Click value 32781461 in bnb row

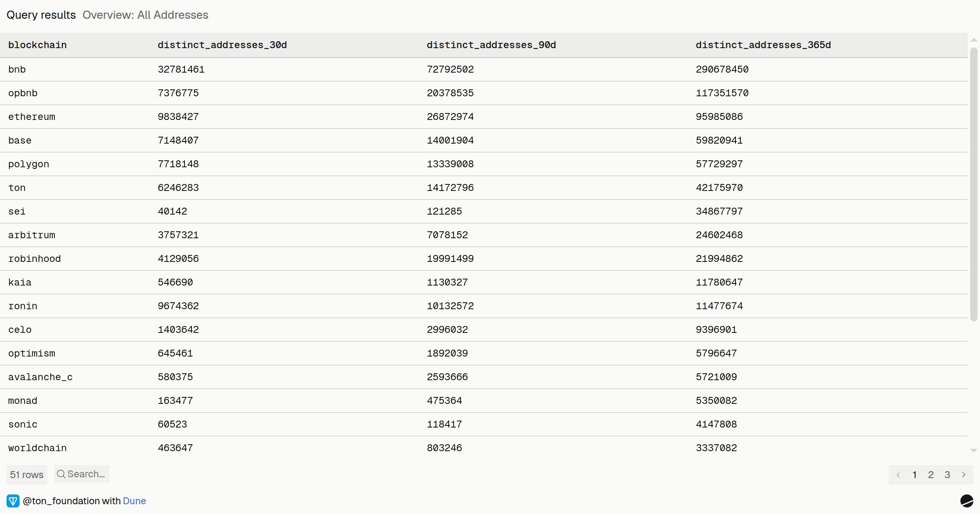click(181, 69)
